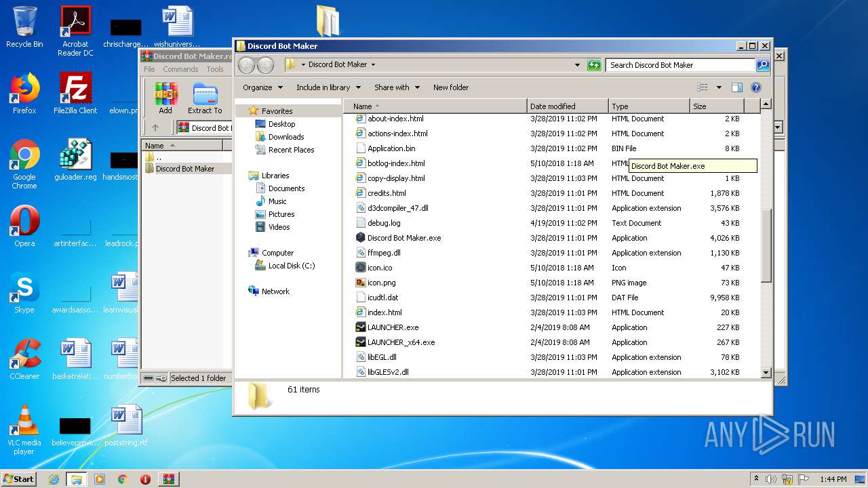This screenshot has height=488, width=868.
Task: Click the Search Discord Bot Maker field
Action: point(680,65)
